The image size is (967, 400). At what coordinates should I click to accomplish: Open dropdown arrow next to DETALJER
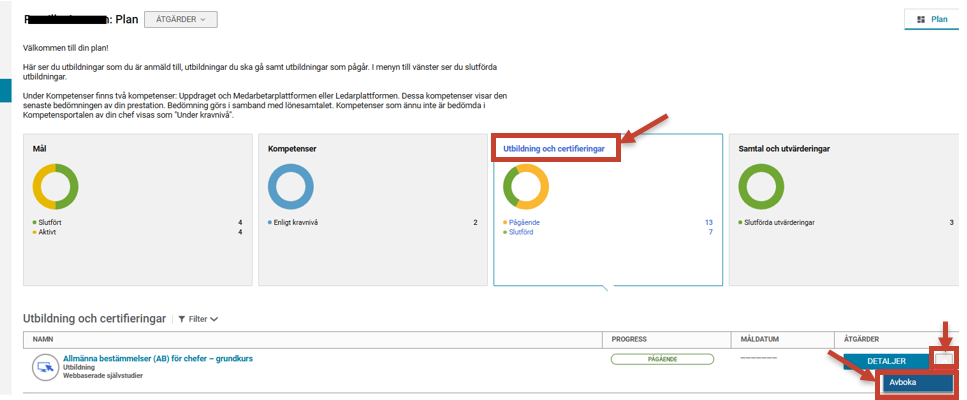pyautogui.click(x=943, y=361)
